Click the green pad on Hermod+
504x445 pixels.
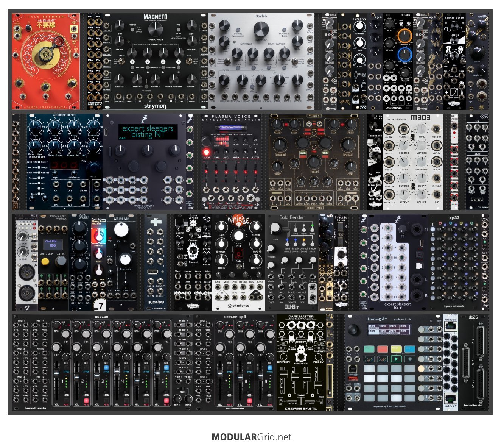pyautogui.click(x=369, y=348)
